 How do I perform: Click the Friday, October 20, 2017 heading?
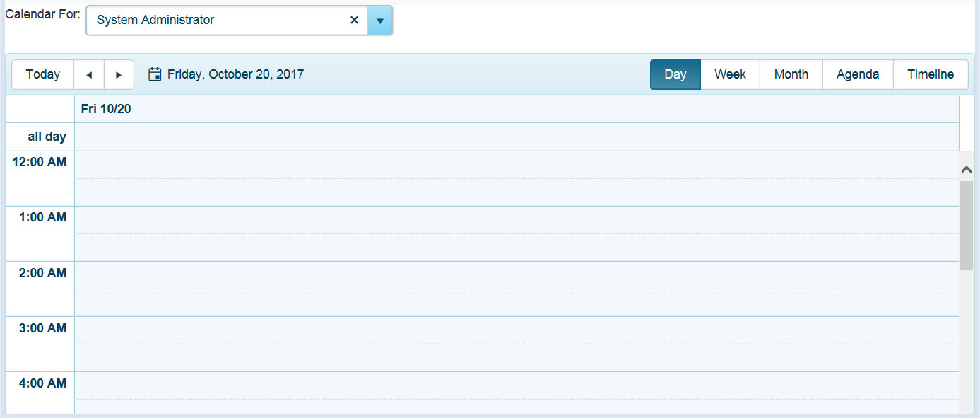coord(235,74)
